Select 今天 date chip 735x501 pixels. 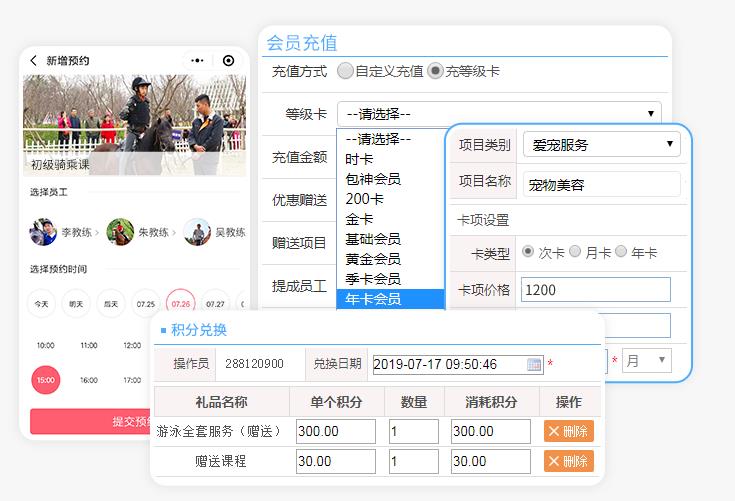coord(41,304)
